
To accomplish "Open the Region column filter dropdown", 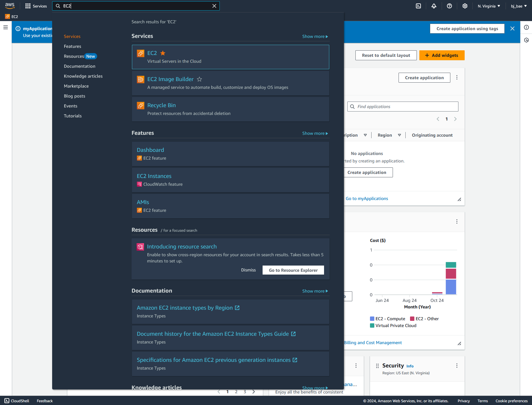I will tap(399, 135).
